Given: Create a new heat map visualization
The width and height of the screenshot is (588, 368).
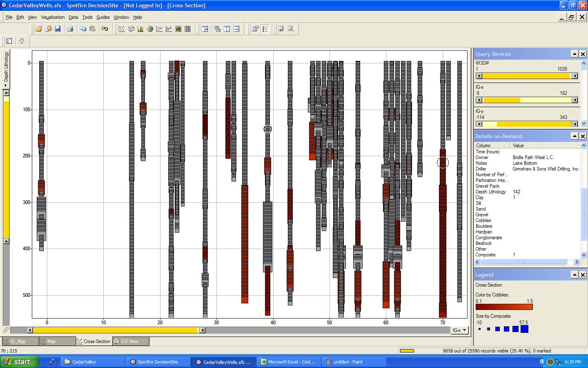Looking at the screenshot, I should pyautogui.click(x=178, y=29).
